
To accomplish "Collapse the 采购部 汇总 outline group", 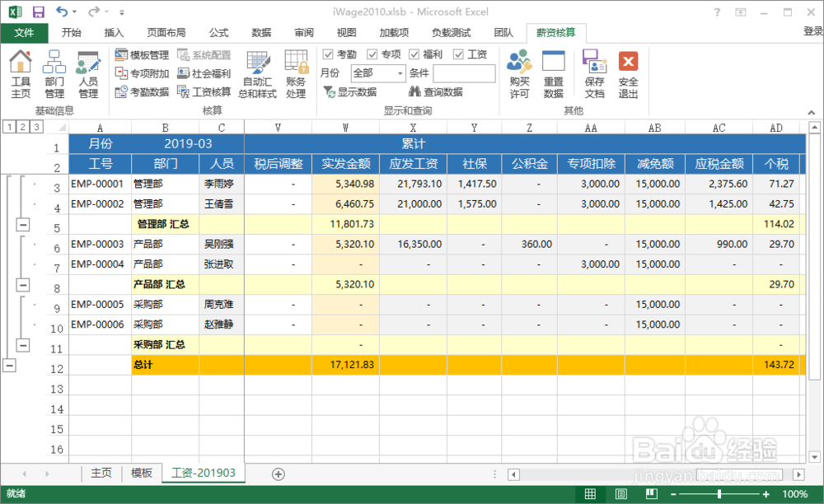I will tap(22, 345).
